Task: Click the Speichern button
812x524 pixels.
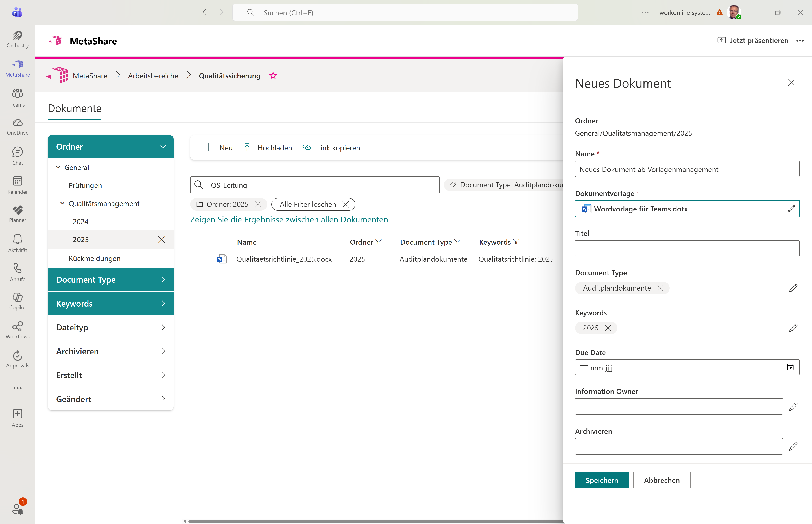Action: click(601, 480)
